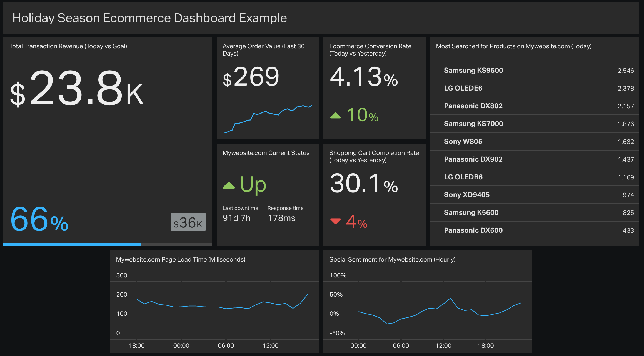Select the Sony W805 row
Screen dimensions: 644x356
[x=535, y=142]
